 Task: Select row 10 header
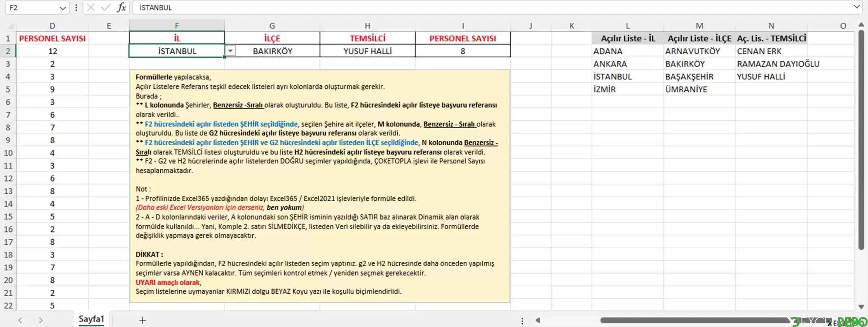click(x=8, y=153)
